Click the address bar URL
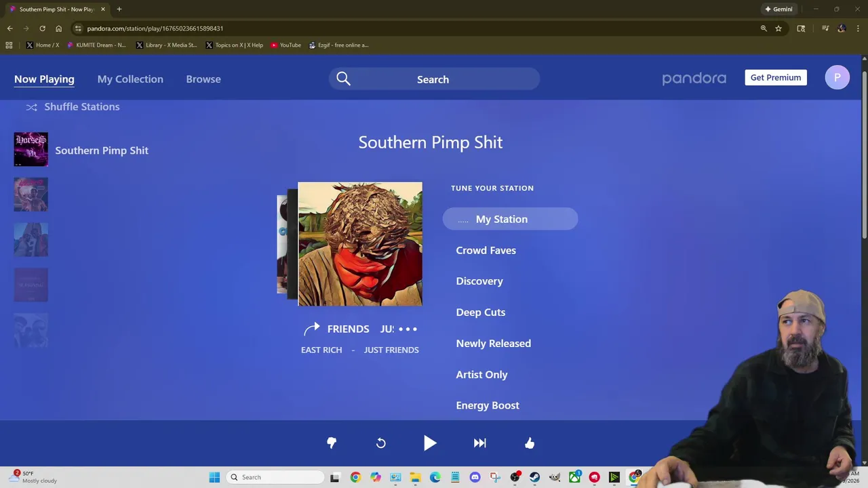 point(155,28)
